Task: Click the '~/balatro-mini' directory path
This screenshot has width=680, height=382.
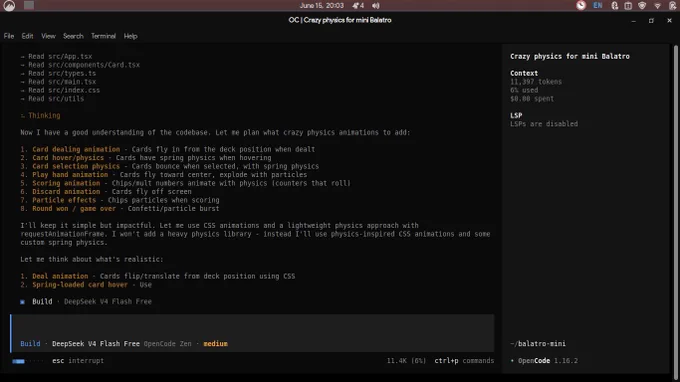Action: (x=538, y=343)
